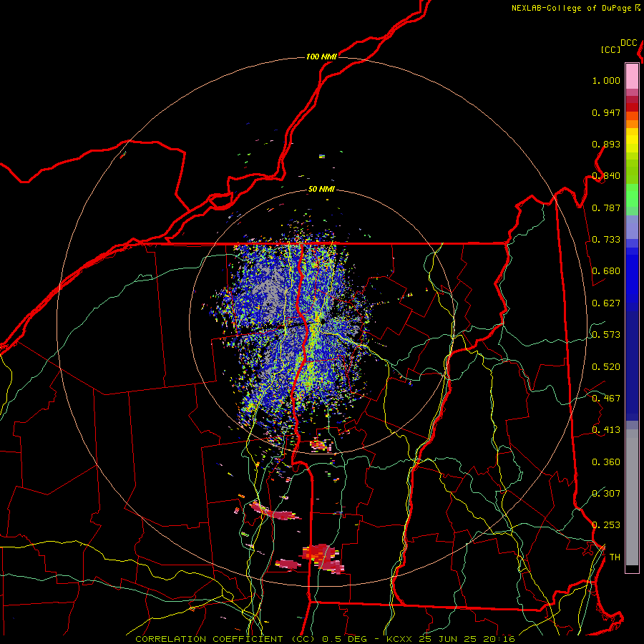Screen dimensions: 644x644
Task: Select the 0.733 color scale value
Action: point(606,240)
